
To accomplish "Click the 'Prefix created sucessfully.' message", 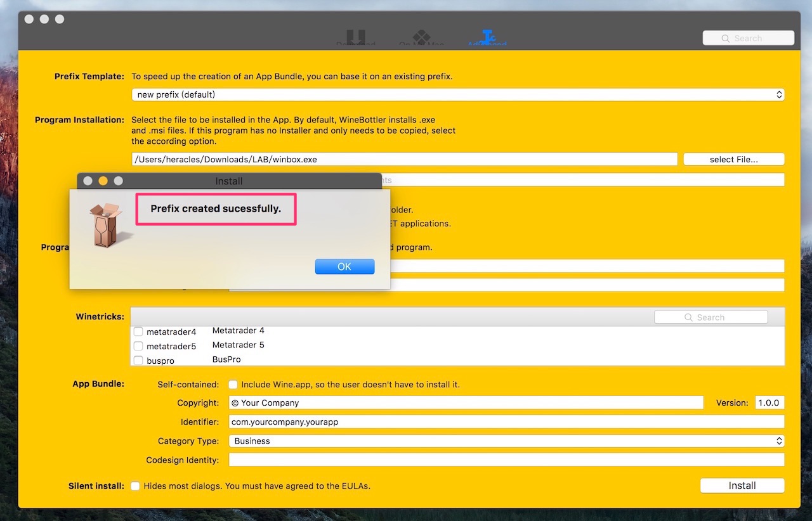I will [x=216, y=209].
